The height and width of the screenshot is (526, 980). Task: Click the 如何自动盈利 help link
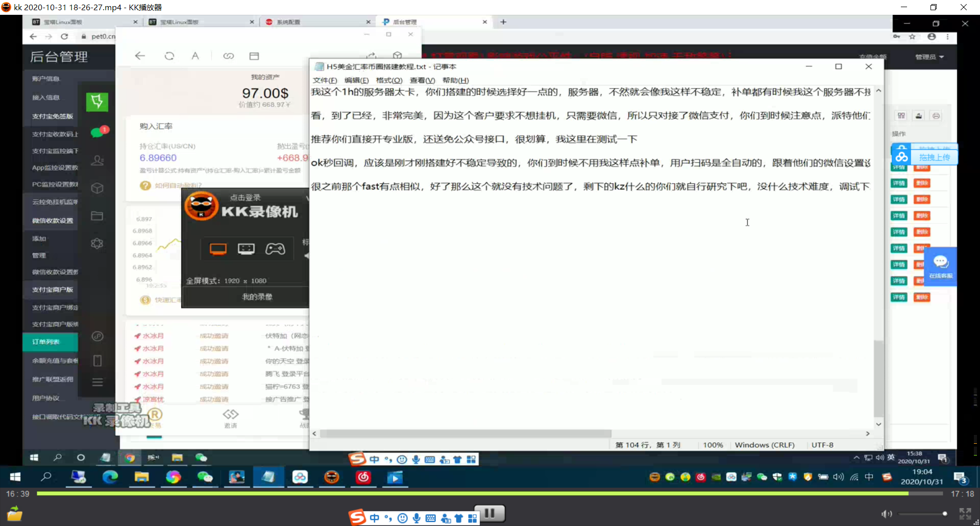pos(178,185)
